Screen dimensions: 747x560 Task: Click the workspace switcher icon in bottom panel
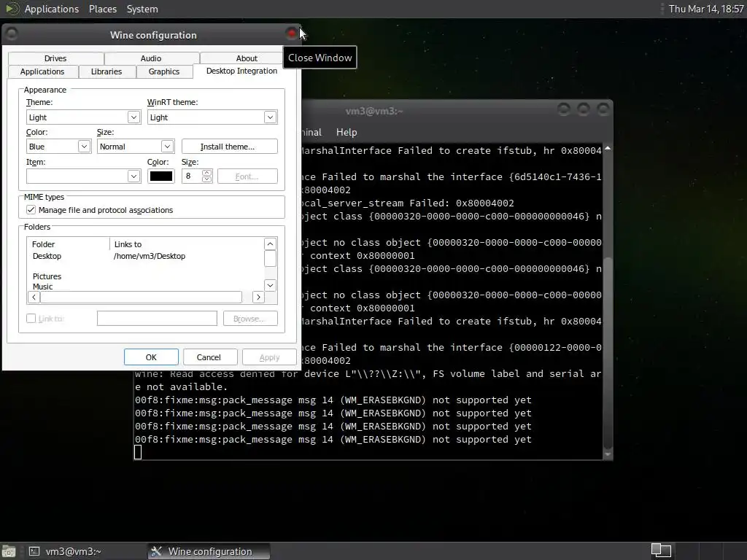661,551
